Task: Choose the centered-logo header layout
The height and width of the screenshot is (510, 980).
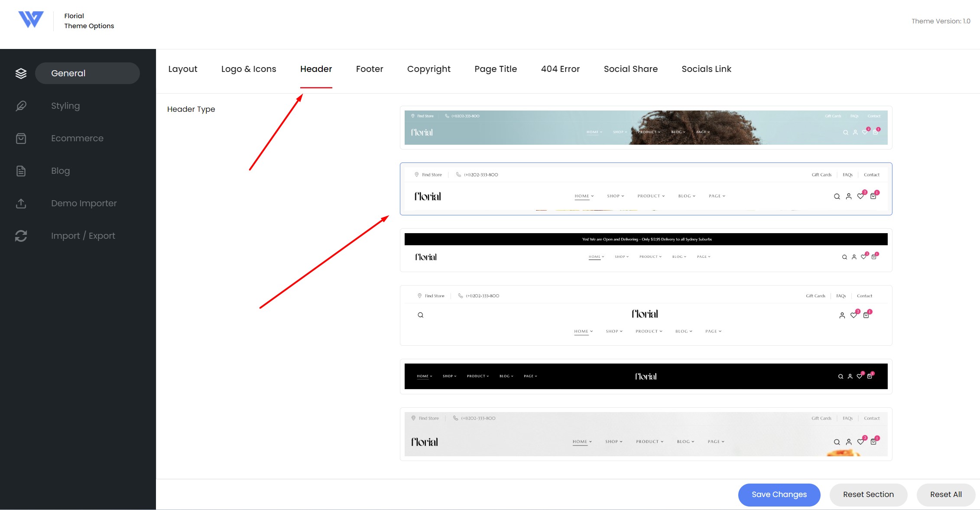Action: (646, 315)
